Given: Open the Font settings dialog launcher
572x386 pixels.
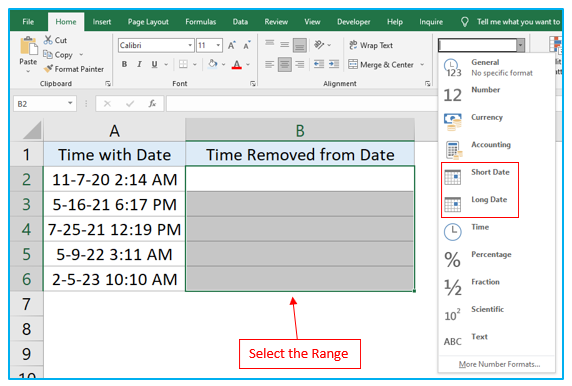Looking at the screenshot, I should (253, 84).
